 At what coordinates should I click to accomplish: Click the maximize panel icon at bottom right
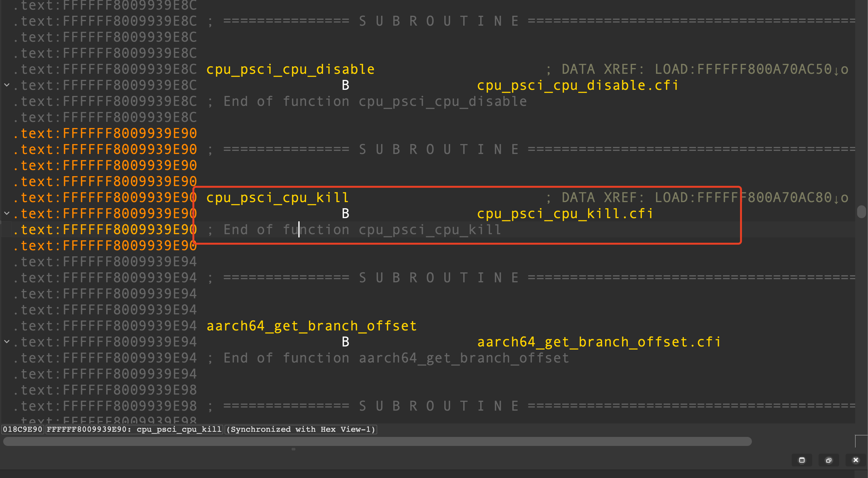tap(802, 460)
